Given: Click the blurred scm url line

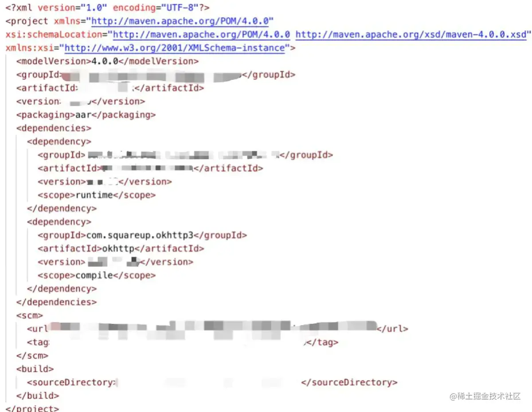Looking at the screenshot, I should tap(217, 329).
